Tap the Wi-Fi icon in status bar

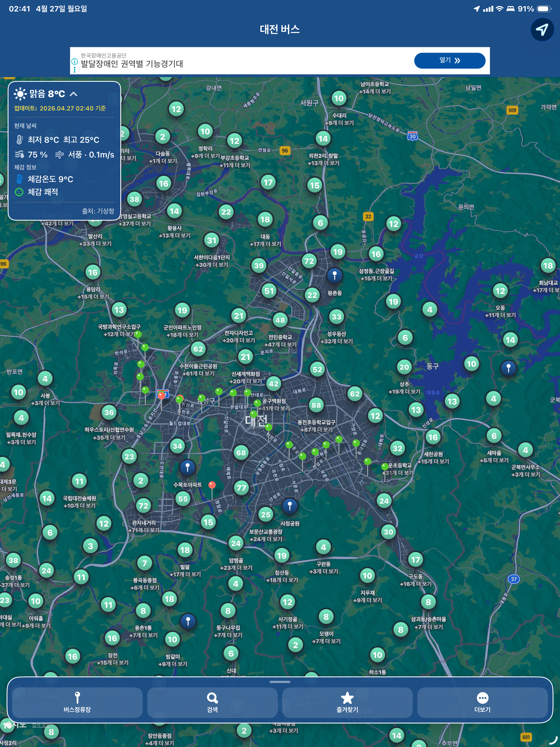(x=500, y=9)
